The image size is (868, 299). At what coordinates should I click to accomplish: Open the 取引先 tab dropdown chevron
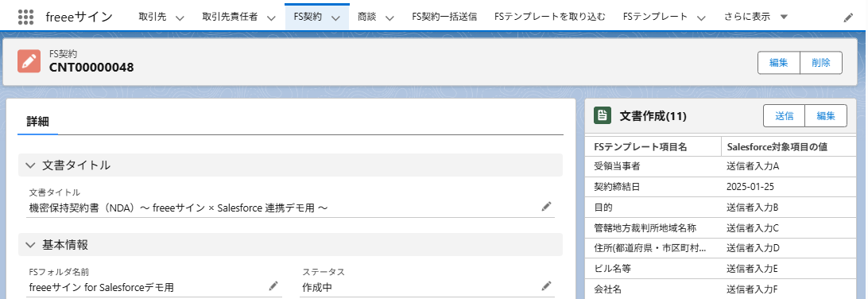coord(180,17)
